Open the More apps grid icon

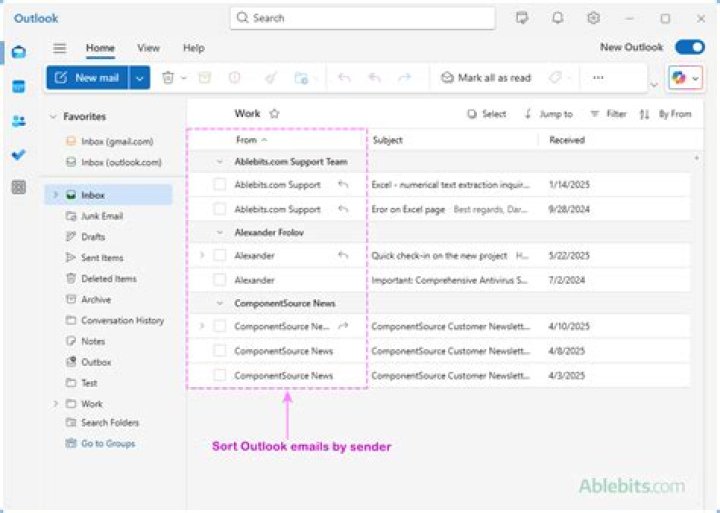click(19, 187)
